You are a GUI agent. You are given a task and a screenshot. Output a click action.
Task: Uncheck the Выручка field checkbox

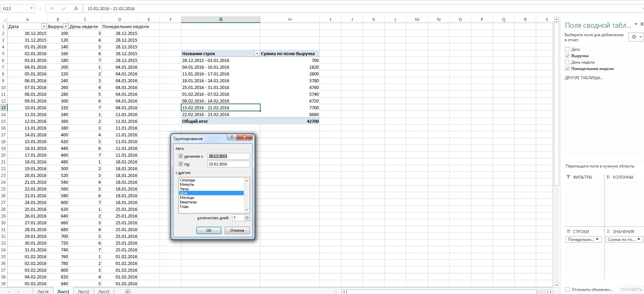567,56
